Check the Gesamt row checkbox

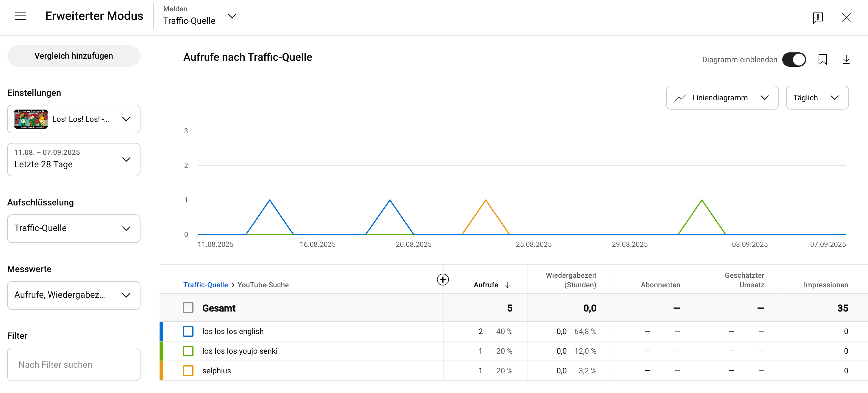[x=188, y=307]
